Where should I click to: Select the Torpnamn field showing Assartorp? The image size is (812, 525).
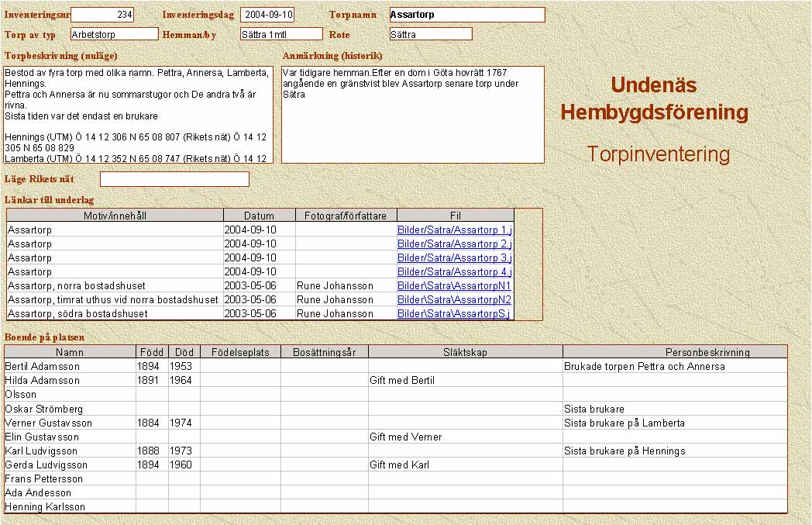pos(466,15)
